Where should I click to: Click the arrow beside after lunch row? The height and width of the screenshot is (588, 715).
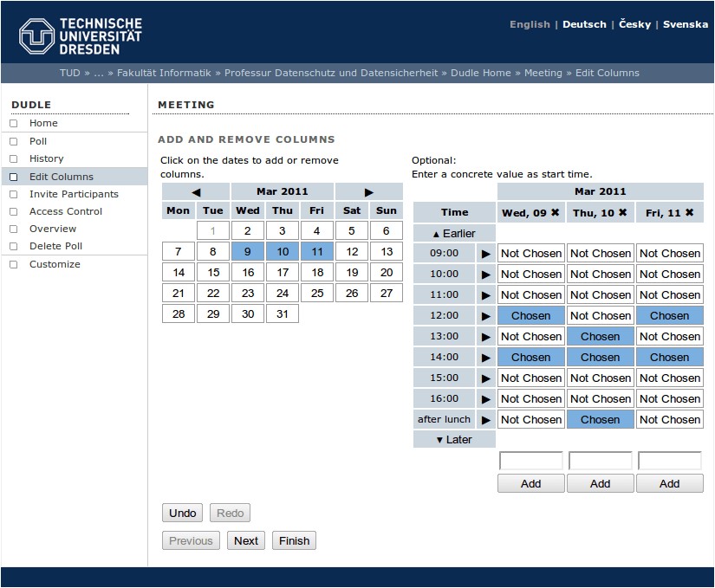[x=485, y=420]
